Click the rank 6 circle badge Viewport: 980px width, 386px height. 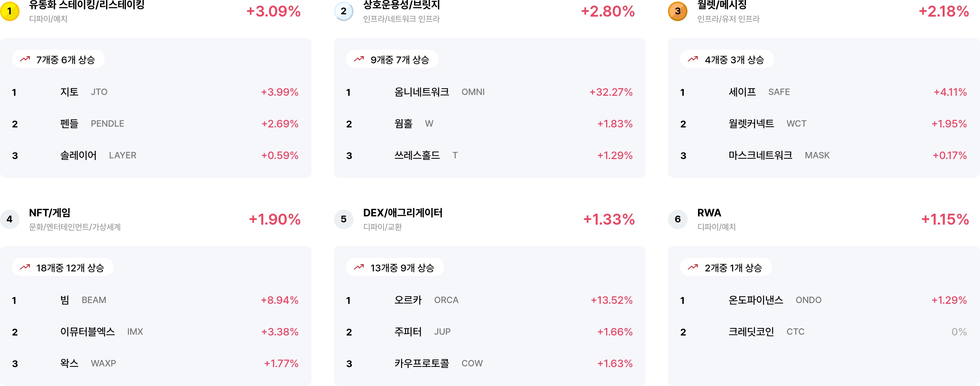click(678, 219)
